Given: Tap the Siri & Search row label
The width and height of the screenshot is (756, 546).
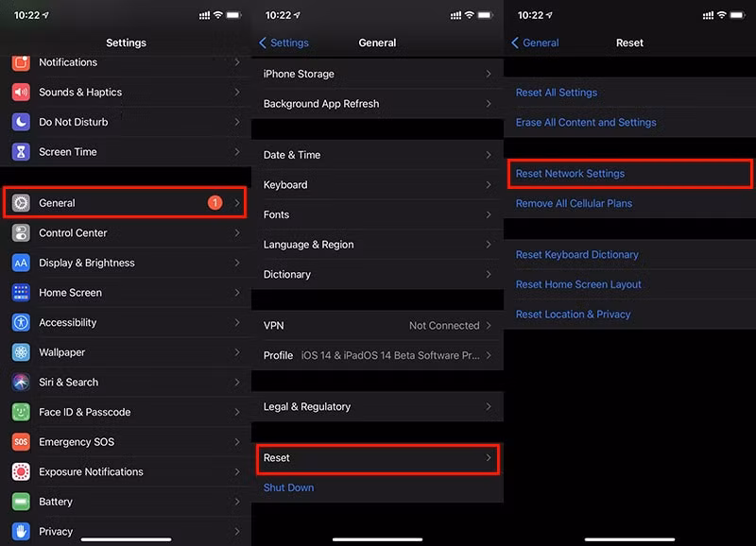Looking at the screenshot, I should [68, 383].
